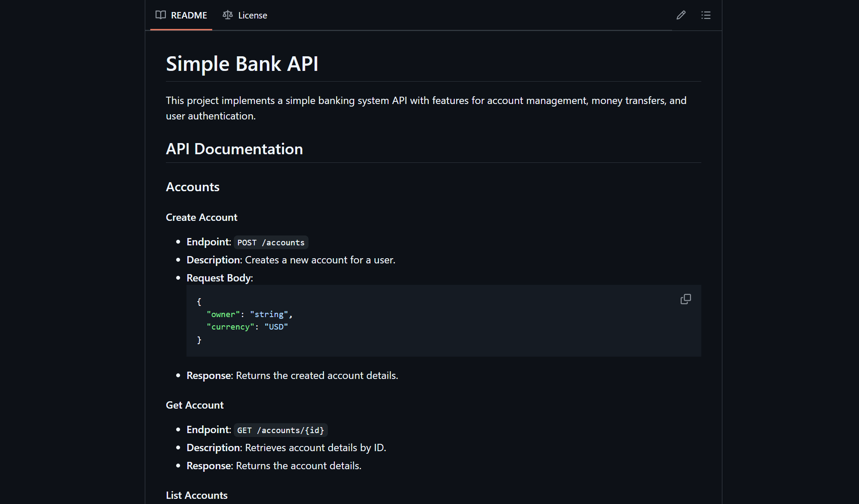This screenshot has height=504, width=859.
Task: Click the project description paragraph
Action: click(425, 108)
